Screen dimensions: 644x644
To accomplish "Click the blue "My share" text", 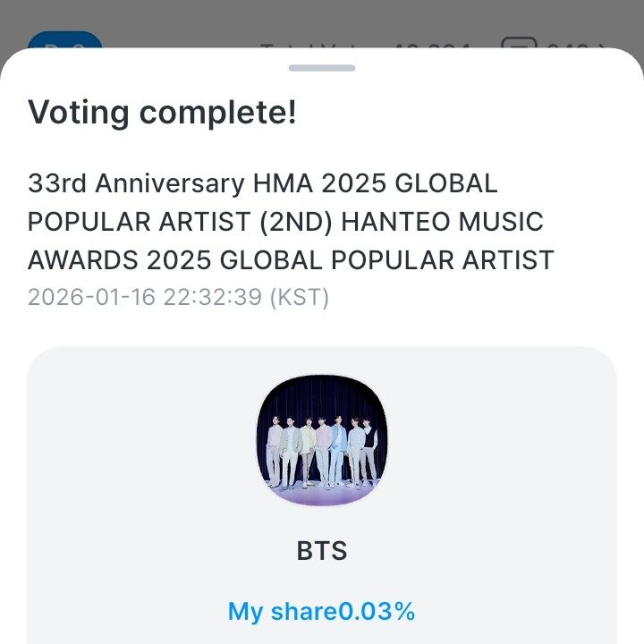I will pos(282,612).
